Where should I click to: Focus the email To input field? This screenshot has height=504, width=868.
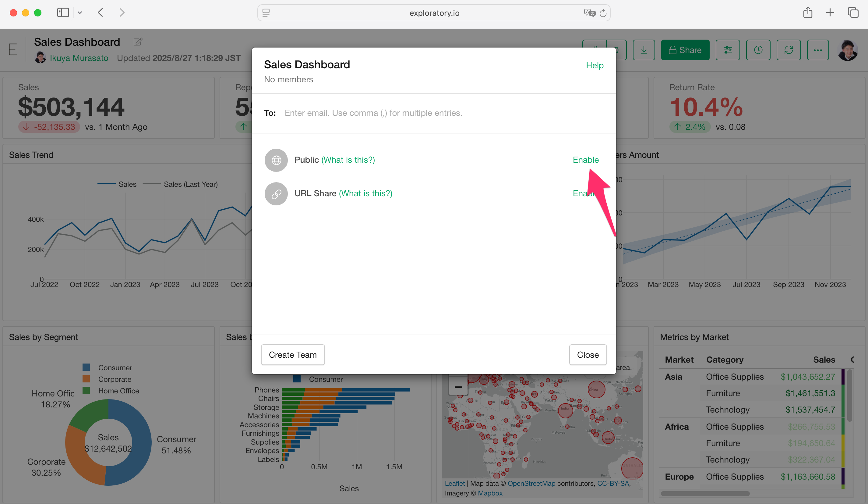[441, 113]
